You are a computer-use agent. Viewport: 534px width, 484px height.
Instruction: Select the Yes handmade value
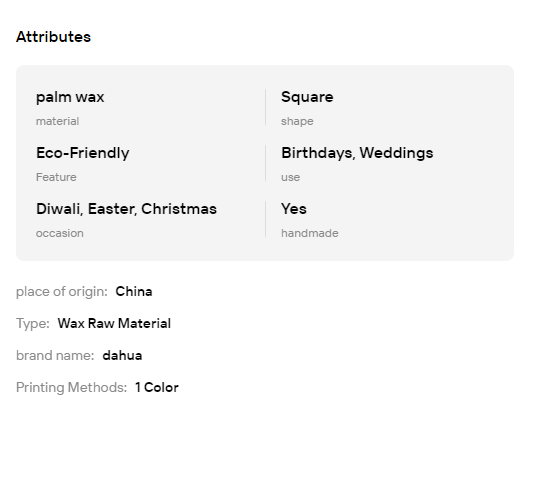[294, 209]
